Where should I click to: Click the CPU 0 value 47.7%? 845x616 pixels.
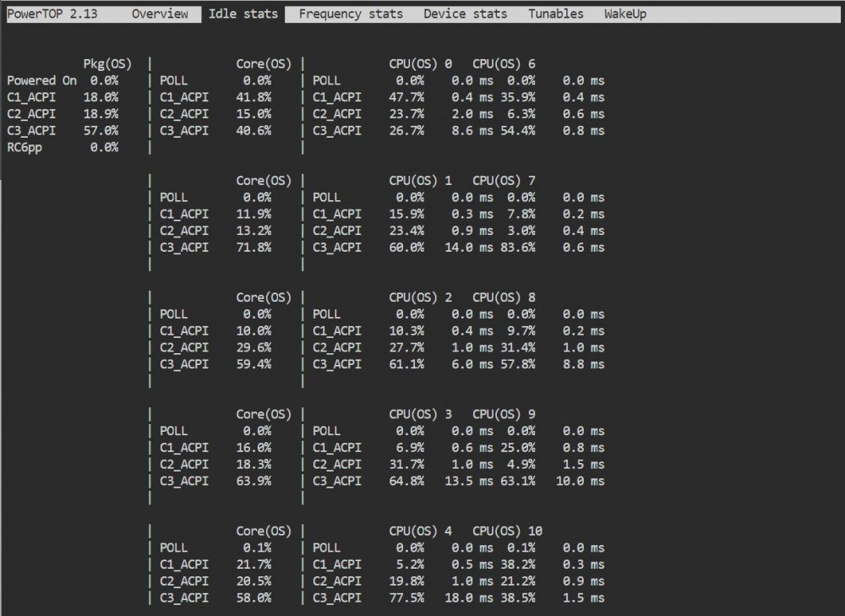point(407,97)
